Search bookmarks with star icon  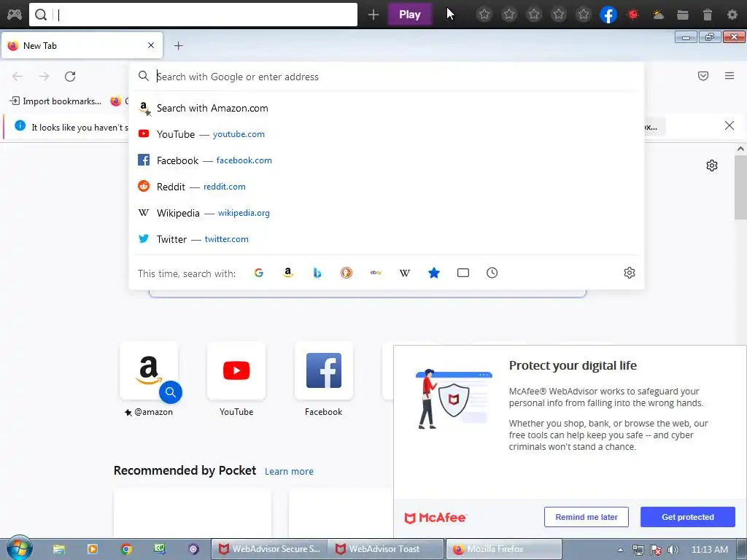tap(433, 273)
